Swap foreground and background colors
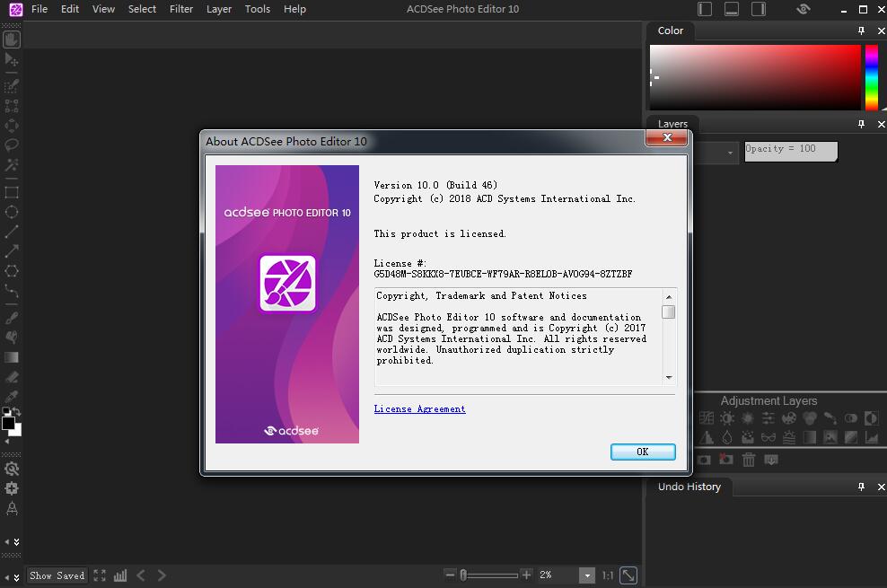The image size is (887, 588). pos(17,411)
